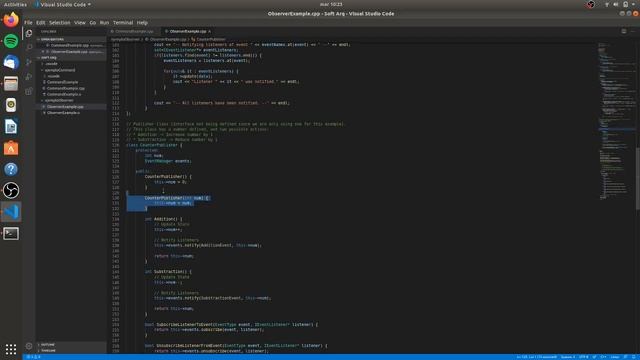
Task: Open Rhythmbox from the dock
Action: (x=11, y=105)
